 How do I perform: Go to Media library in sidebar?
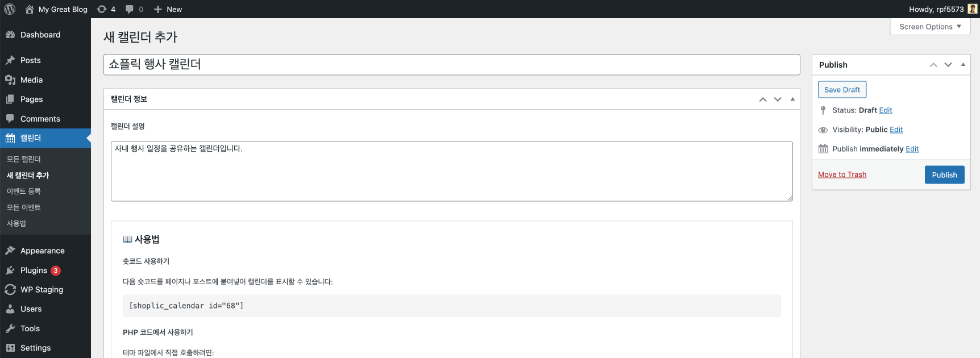pyautogui.click(x=31, y=80)
